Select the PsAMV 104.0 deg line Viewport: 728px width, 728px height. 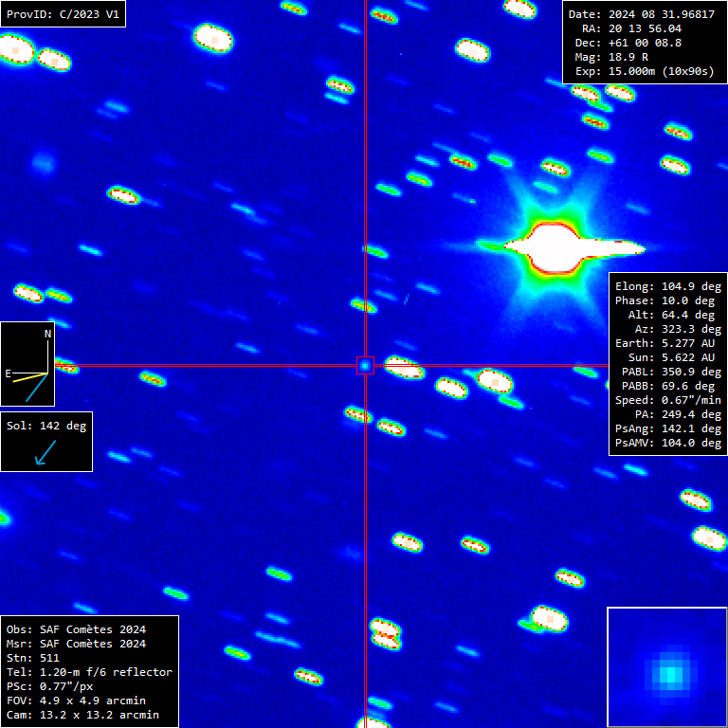[x=668, y=443]
